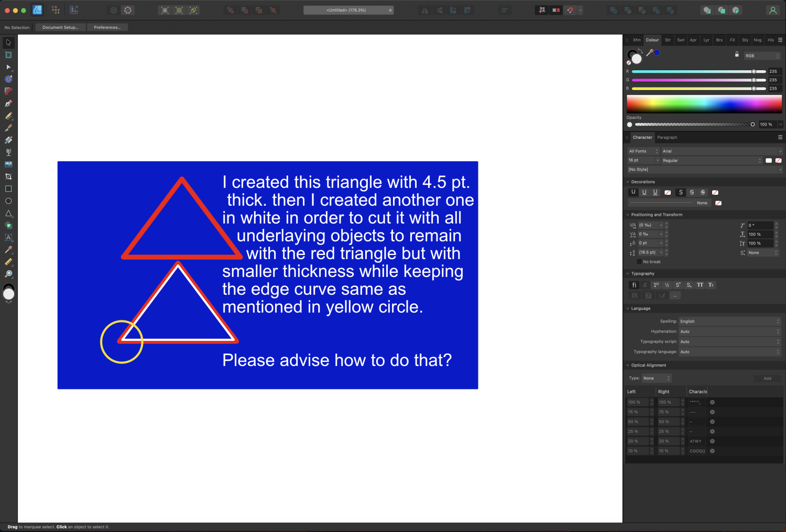Viewport: 786px width, 532px height.
Task: Activate the Triangle shape tool
Action: 8,213
